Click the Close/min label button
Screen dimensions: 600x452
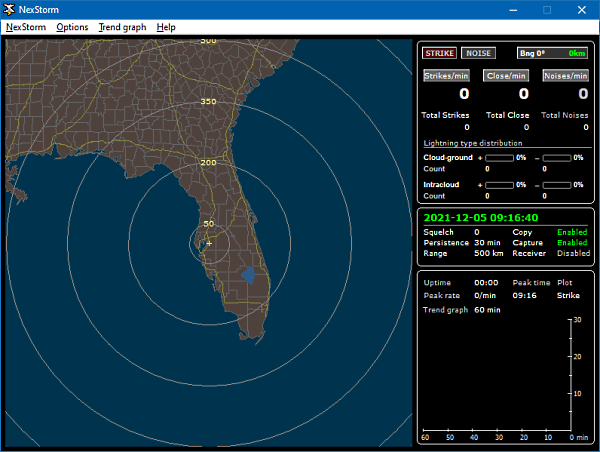coord(506,76)
